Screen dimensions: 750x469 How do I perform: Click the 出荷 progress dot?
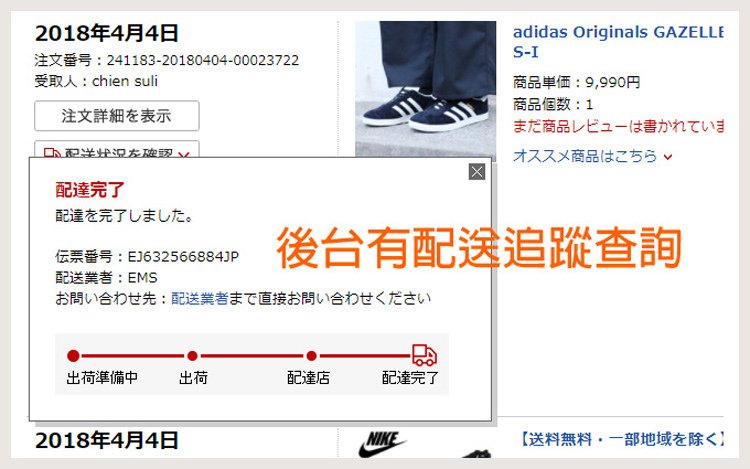pos(192,356)
